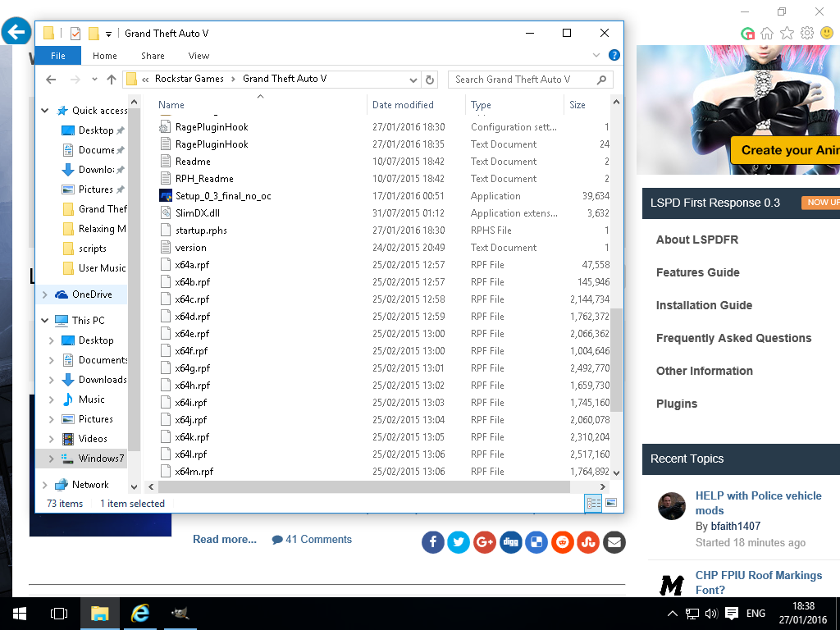Share via the Digg icon
The image size is (840, 630).
(510, 543)
